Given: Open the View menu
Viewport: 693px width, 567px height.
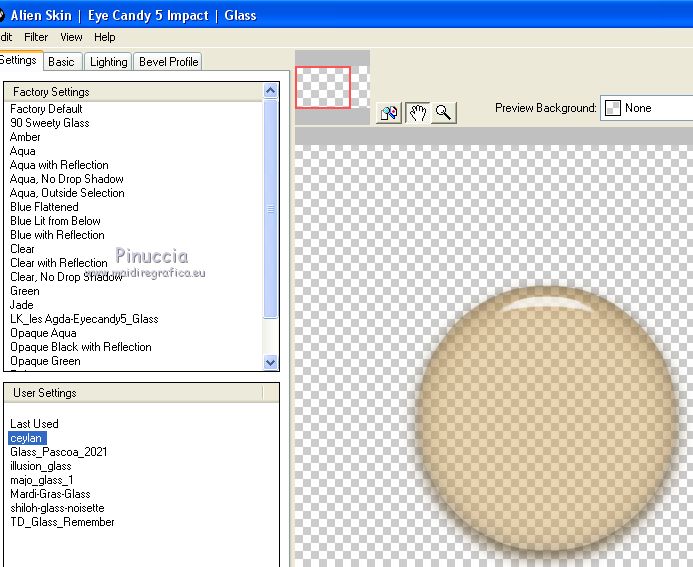Looking at the screenshot, I should pos(71,37).
